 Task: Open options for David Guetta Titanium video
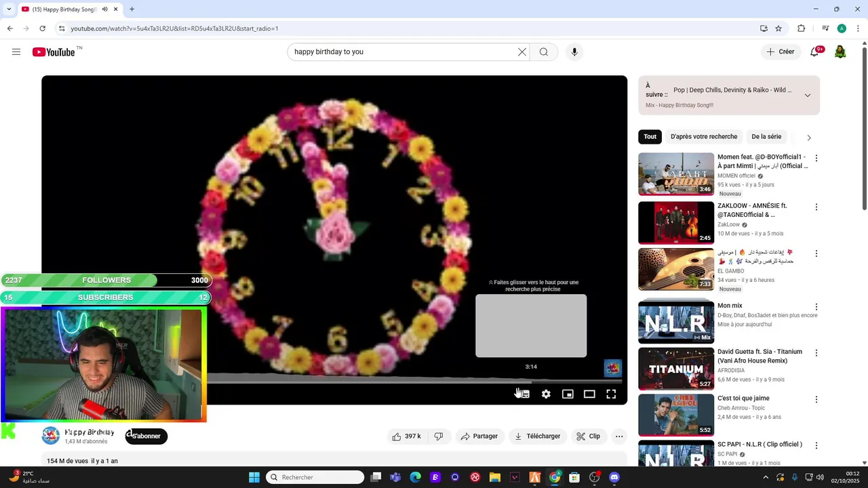point(816,352)
